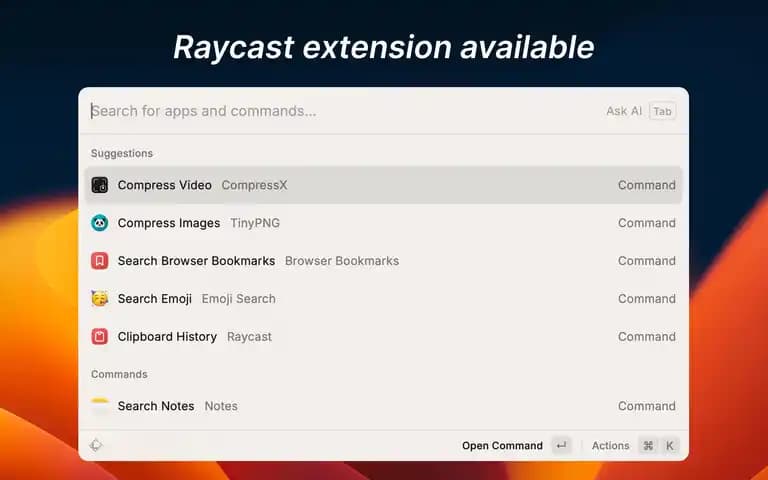Click the Tab key badge
This screenshot has height=480, width=768.
pos(662,111)
